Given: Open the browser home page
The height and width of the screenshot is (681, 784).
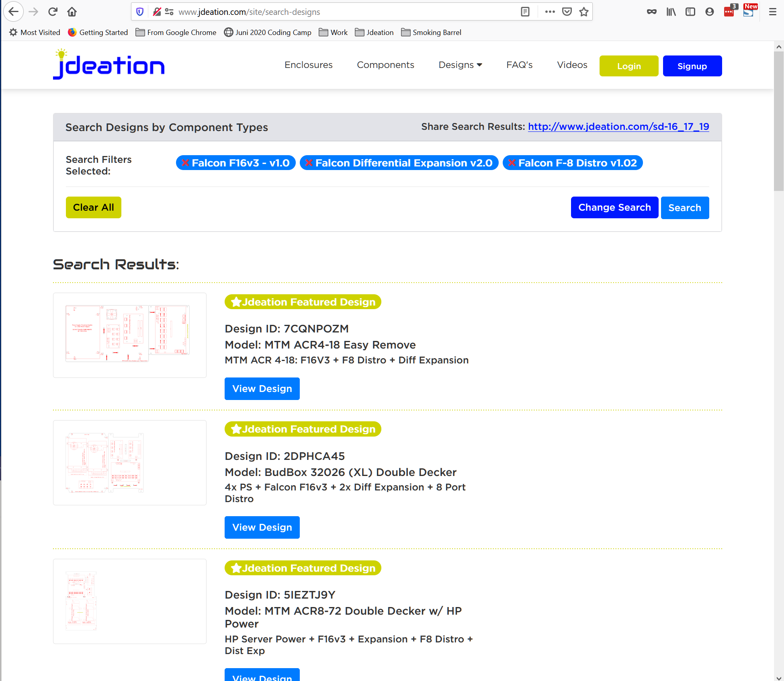Looking at the screenshot, I should 72,12.
